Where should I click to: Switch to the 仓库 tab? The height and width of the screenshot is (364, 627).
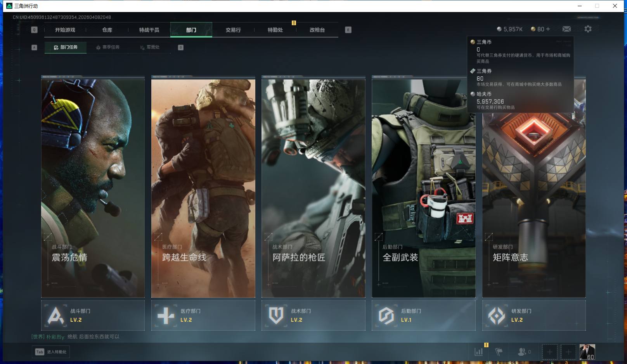point(107,30)
